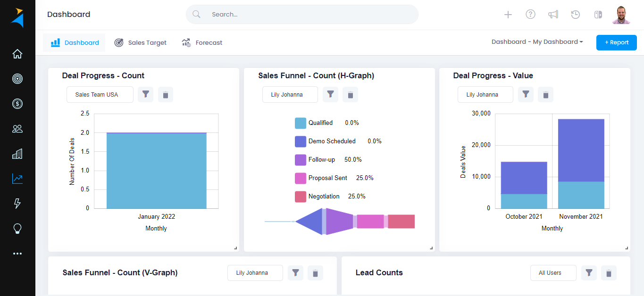Select the Analytics chart icon in sidebar

[17, 179]
